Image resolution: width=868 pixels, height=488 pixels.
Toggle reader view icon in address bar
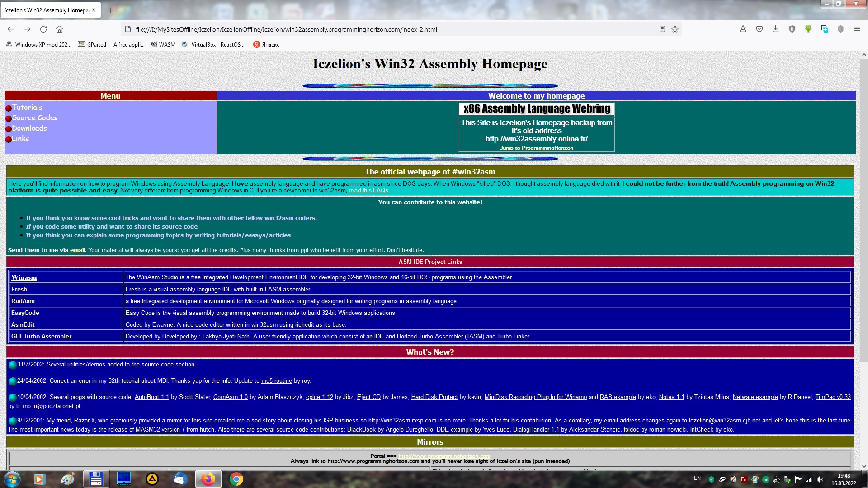click(662, 29)
